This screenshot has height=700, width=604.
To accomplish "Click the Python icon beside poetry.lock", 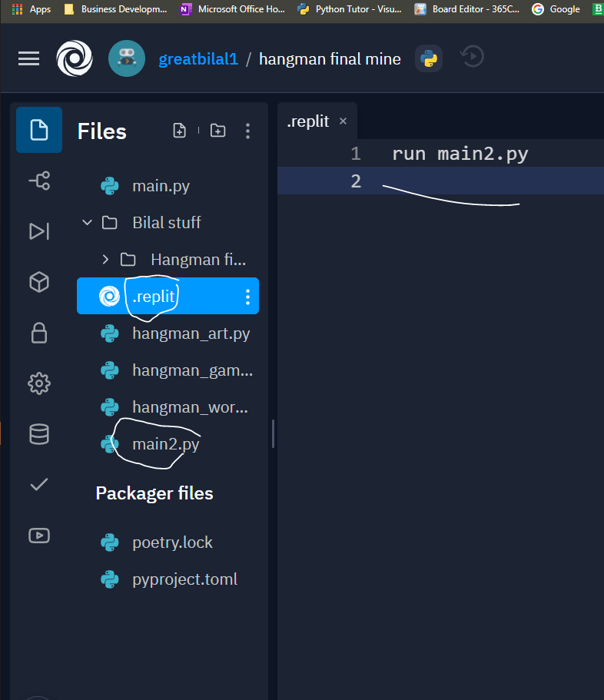I will click(110, 542).
